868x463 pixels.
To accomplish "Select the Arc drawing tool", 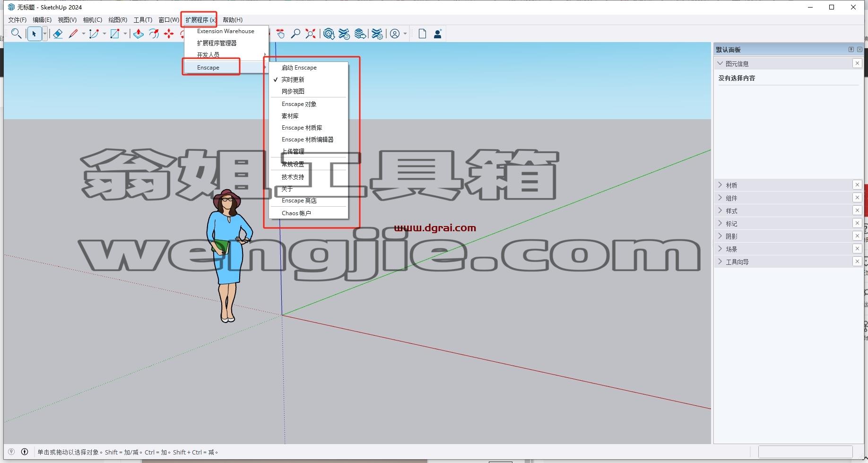I will (x=94, y=34).
